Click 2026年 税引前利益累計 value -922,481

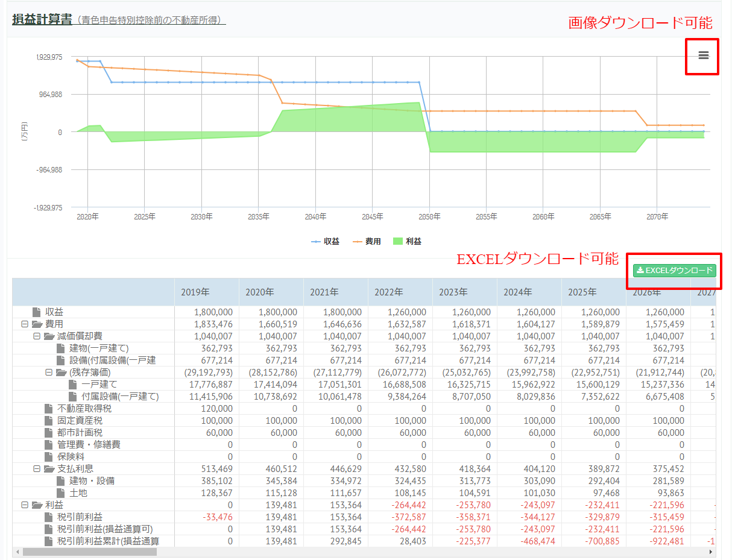click(667, 541)
